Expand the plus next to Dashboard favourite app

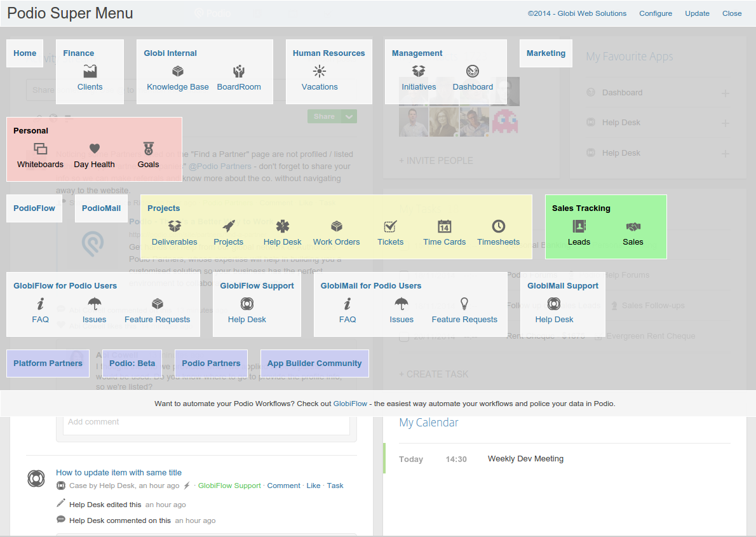(x=725, y=92)
